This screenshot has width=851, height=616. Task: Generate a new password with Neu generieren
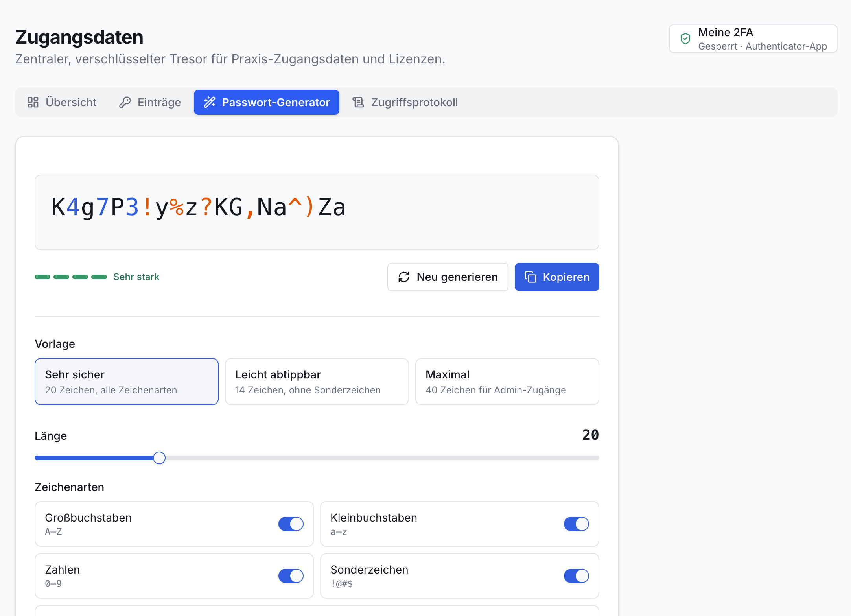click(x=448, y=277)
